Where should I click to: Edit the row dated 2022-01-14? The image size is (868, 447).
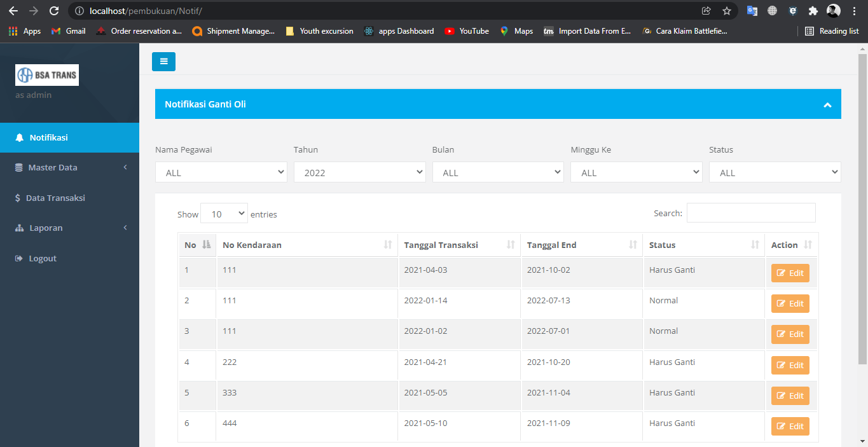(x=790, y=303)
